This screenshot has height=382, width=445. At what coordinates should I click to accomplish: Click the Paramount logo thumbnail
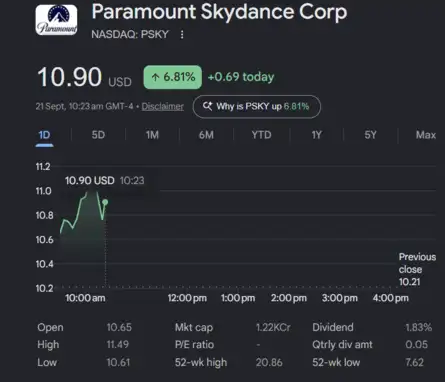56,20
